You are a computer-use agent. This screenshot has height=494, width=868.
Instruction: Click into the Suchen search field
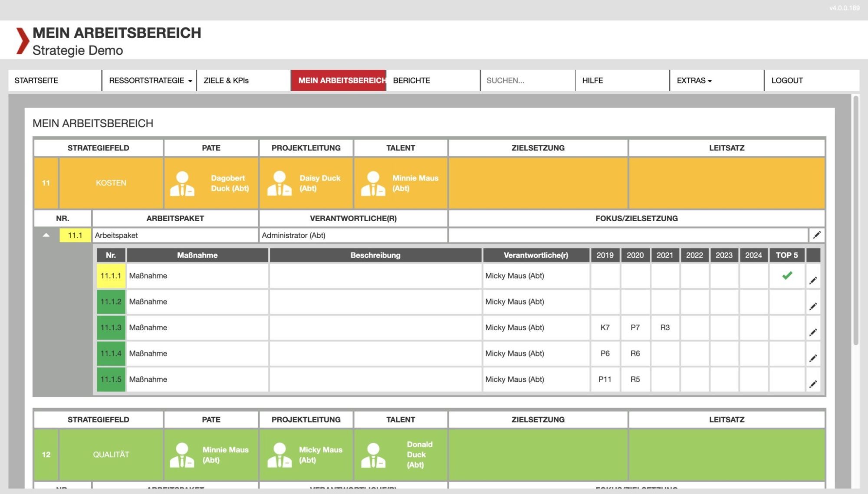pos(527,81)
